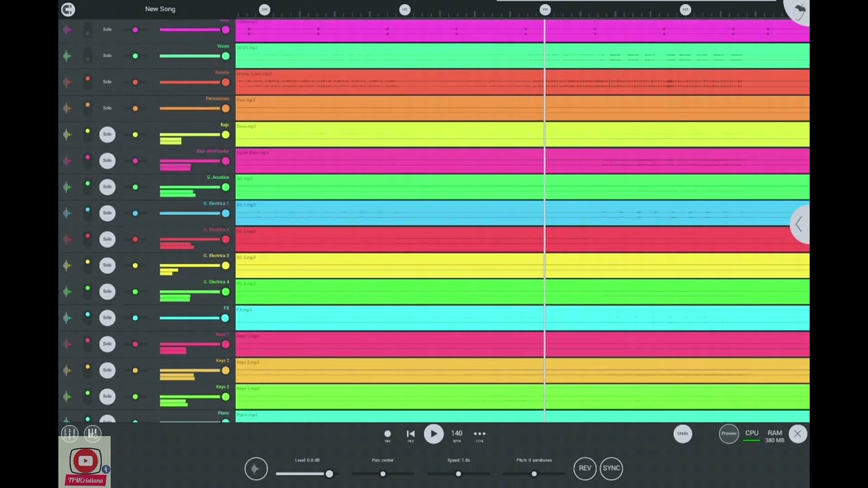Solo the G. Acustica track
This screenshot has width=868, height=488.
coord(107,186)
